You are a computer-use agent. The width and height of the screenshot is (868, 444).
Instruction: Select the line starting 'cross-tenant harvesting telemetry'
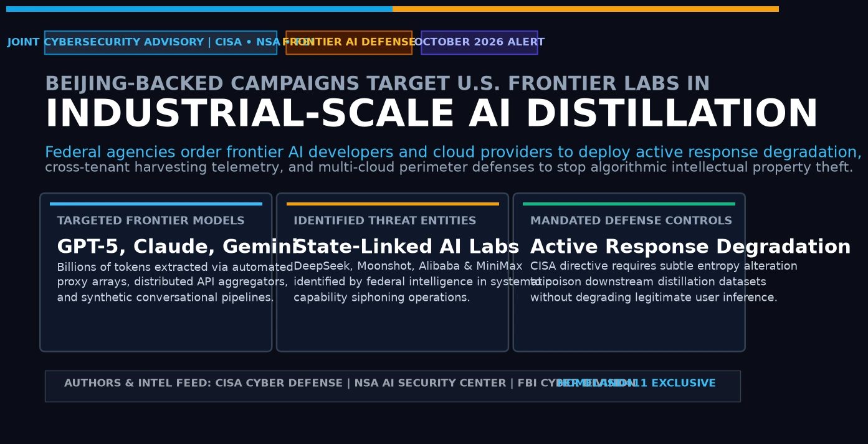[449, 168]
